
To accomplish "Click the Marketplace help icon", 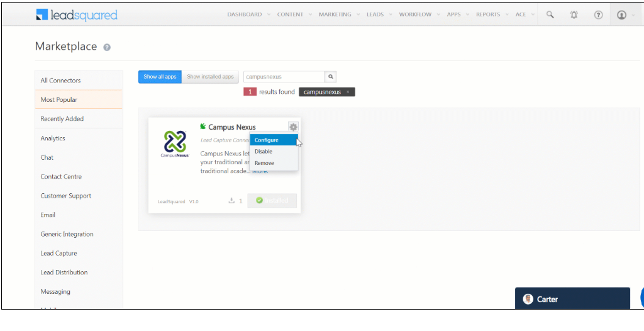I will point(107,47).
